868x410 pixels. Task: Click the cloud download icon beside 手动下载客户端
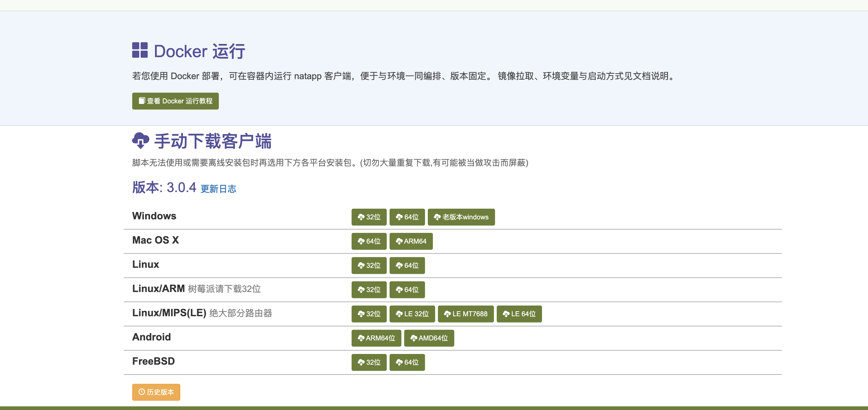point(141,141)
